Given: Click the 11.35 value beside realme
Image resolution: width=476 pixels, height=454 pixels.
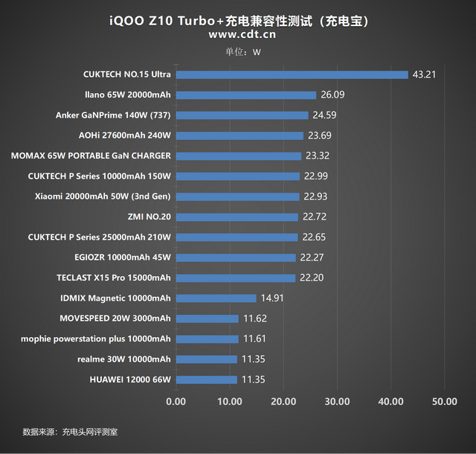Looking at the screenshot, I should [x=253, y=359].
